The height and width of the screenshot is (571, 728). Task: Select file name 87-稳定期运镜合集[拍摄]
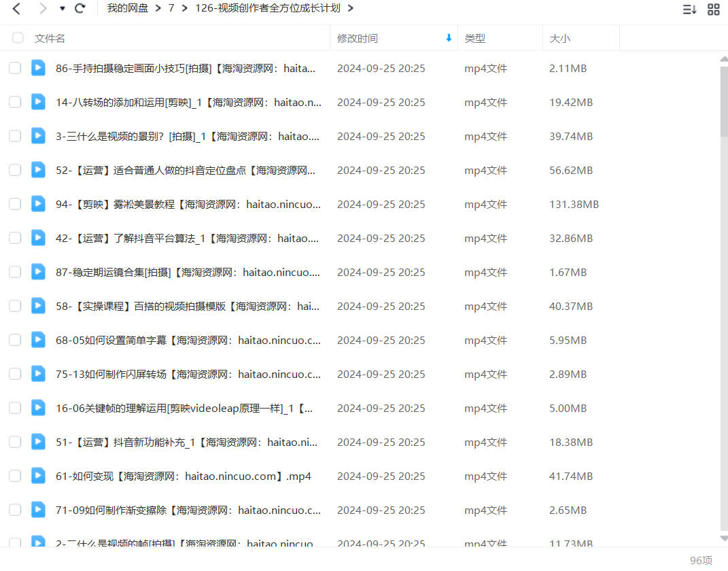188,273
